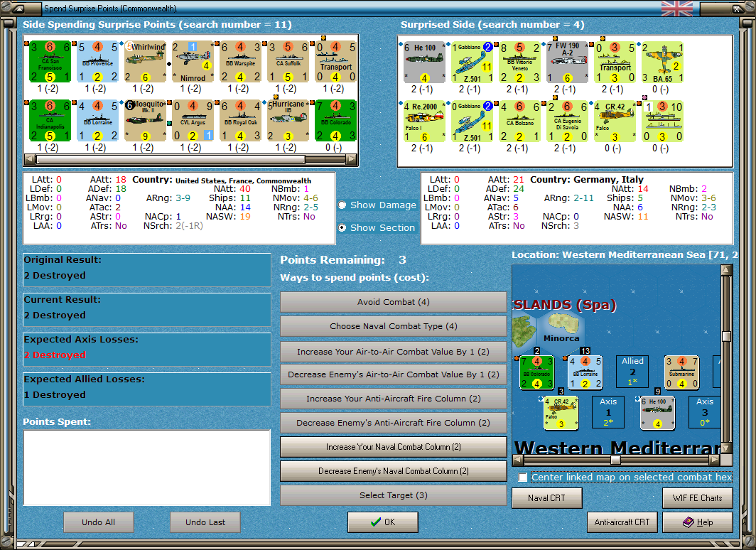
Task: Click right arrow of spending side scrollbar
Action: pyautogui.click(x=352, y=159)
